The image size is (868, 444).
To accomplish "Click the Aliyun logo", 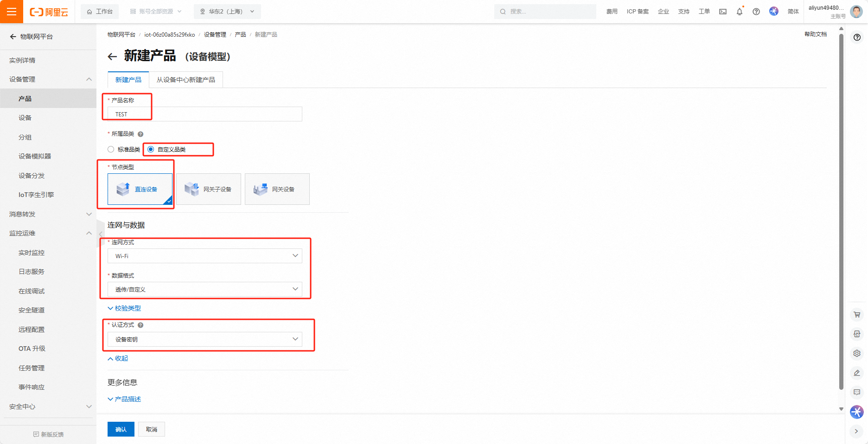I will [x=49, y=12].
